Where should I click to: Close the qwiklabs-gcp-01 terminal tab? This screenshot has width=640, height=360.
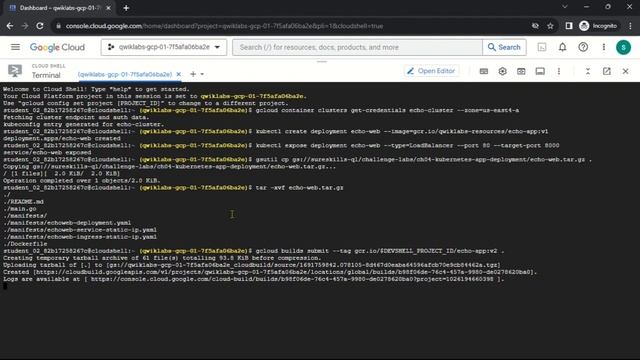coord(178,74)
